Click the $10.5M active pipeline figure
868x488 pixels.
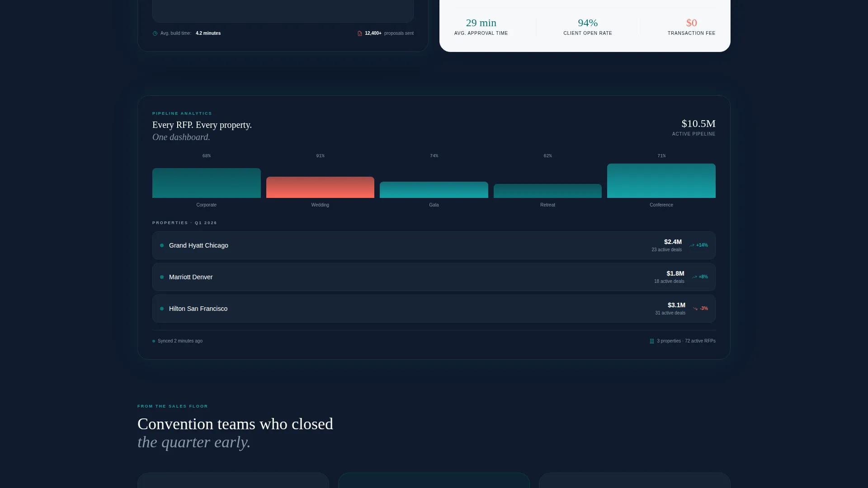tap(698, 124)
